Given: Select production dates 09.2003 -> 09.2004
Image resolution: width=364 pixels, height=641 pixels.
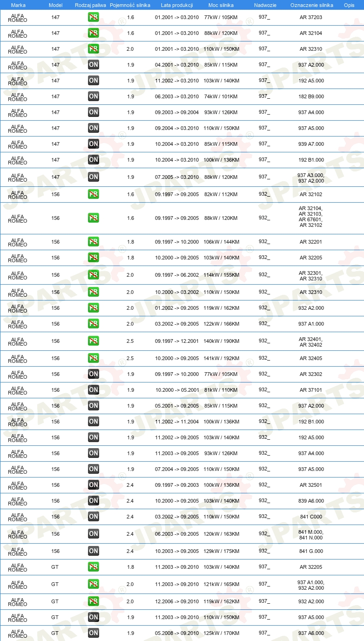Looking at the screenshot, I should coord(177,113).
